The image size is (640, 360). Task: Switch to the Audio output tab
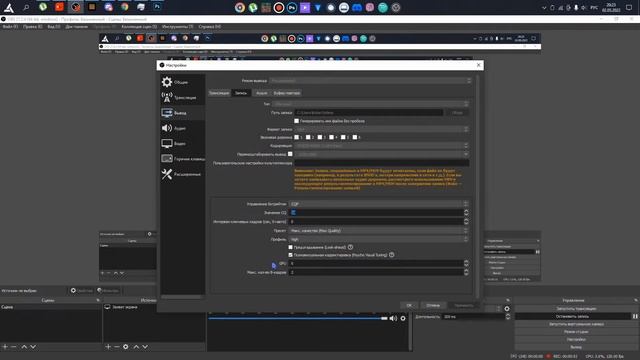(x=262, y=93)
